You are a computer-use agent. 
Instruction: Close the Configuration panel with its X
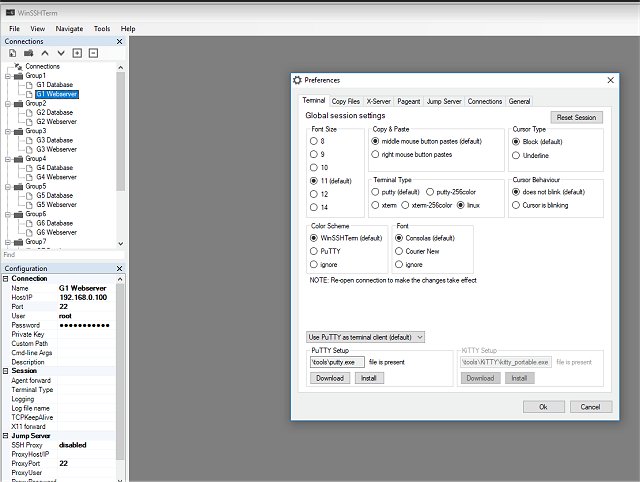(x=119, y=269)
